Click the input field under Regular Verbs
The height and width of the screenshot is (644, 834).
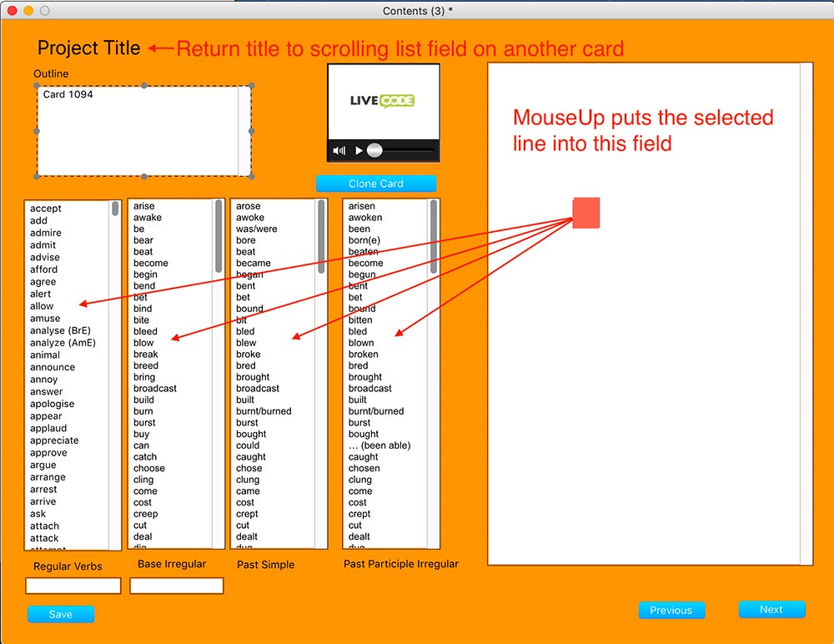point(73,586)
